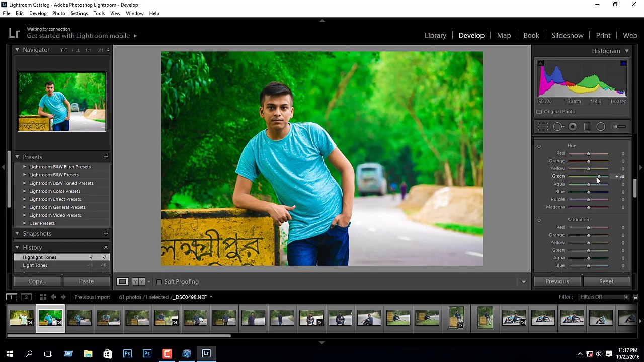
Task: Tick the Original Photo checkbox
Action: tap(539, 112)
